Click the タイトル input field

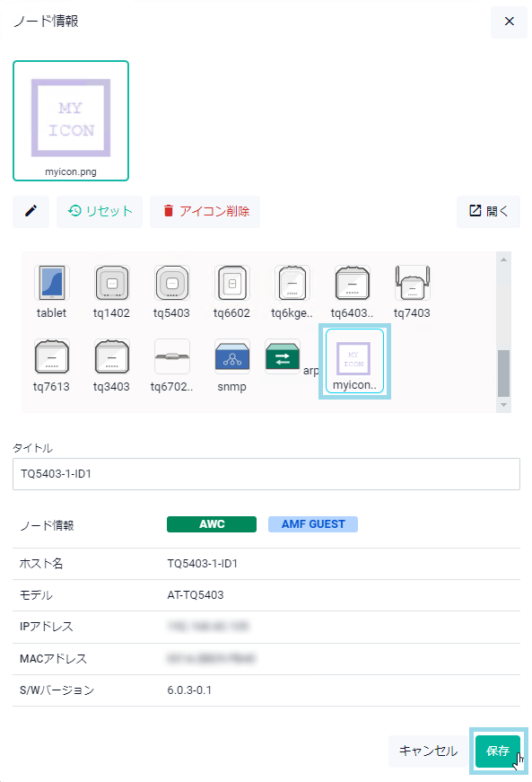click(266, 474)
